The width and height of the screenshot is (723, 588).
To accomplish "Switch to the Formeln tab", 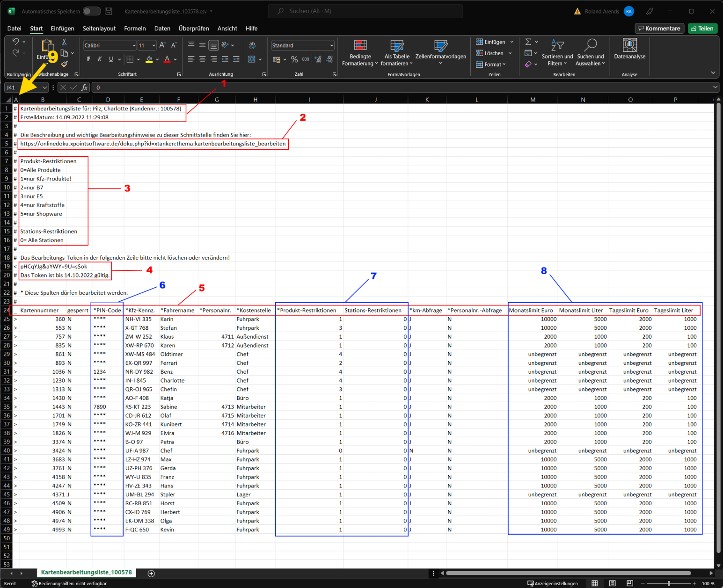I will pos(135,29).
